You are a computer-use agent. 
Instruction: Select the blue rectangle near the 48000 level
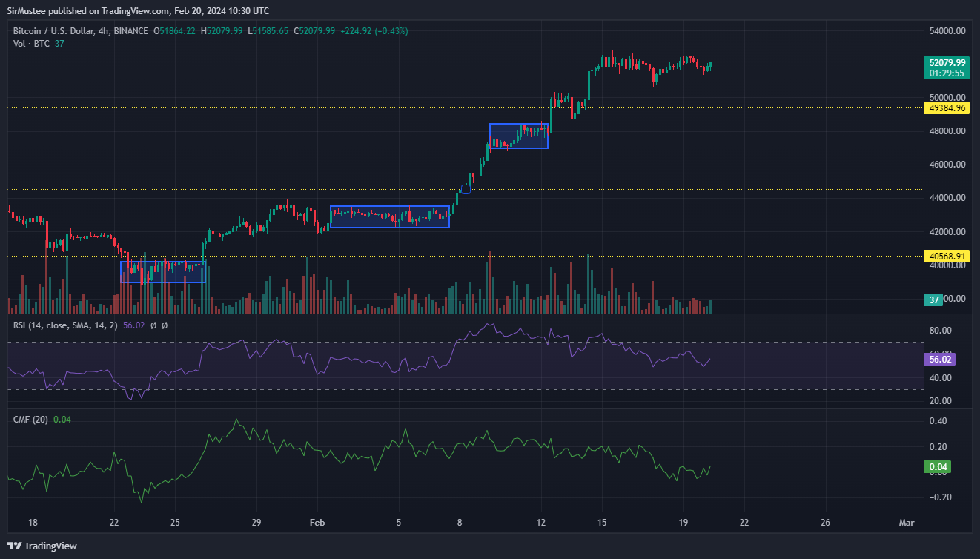pos(518,136)
